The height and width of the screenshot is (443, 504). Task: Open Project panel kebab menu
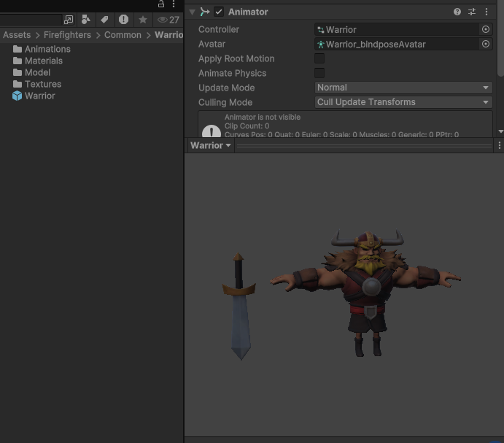tap(174, 4)
